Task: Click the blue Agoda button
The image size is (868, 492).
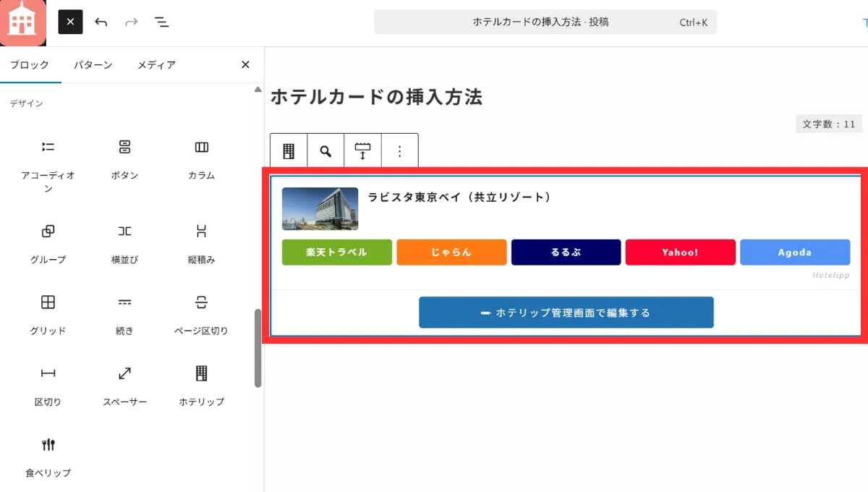Action: (x=795, y=253)
